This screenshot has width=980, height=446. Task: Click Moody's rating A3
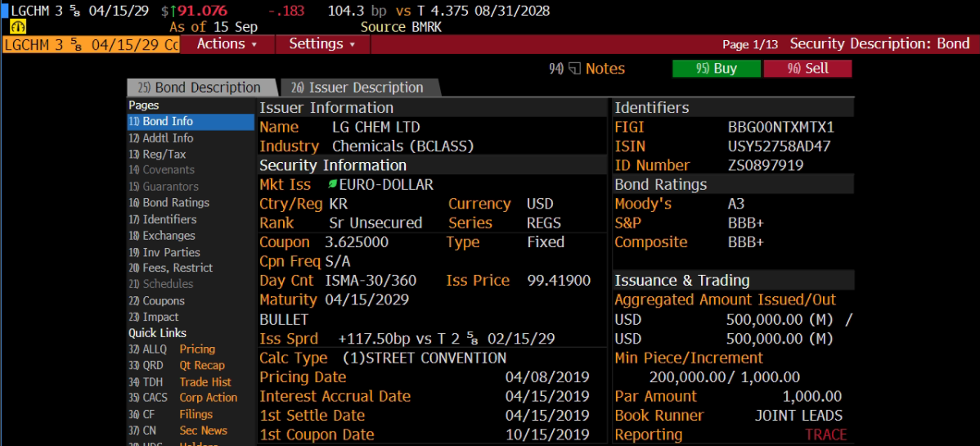736,204
